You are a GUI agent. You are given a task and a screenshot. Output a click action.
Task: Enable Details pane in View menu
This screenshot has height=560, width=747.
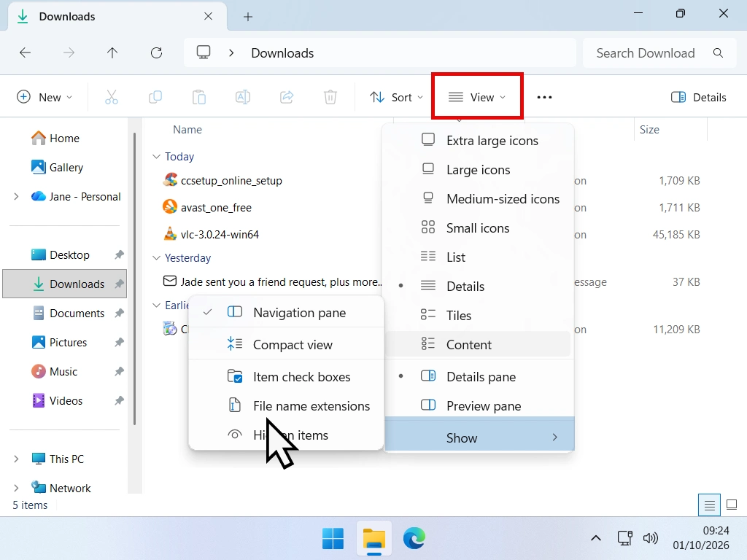(x=478, y=377)
